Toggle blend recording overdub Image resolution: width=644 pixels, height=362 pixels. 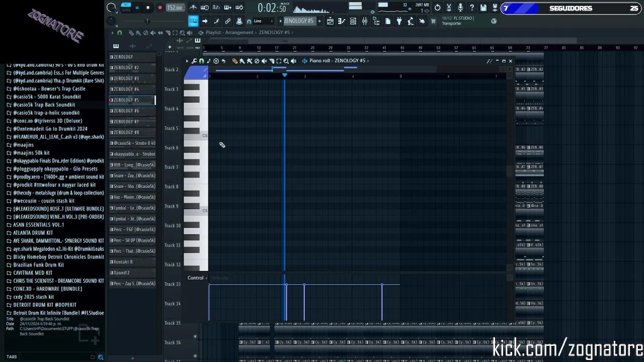pos(228,8)
